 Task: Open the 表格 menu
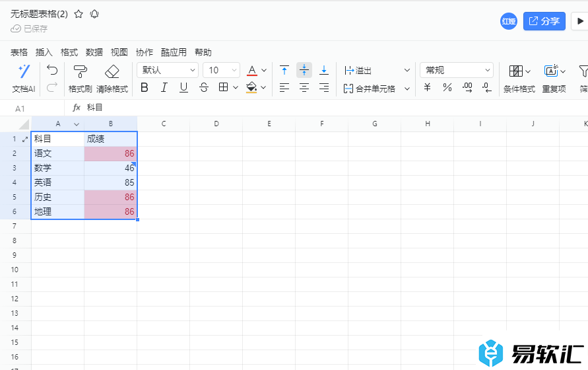(19, 52)
